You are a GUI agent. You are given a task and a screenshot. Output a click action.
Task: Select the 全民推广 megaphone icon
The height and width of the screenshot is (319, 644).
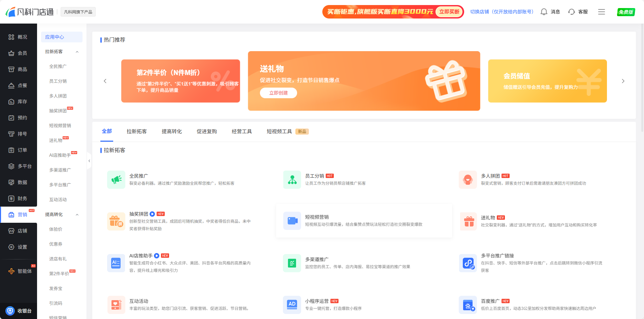(116, 179)
